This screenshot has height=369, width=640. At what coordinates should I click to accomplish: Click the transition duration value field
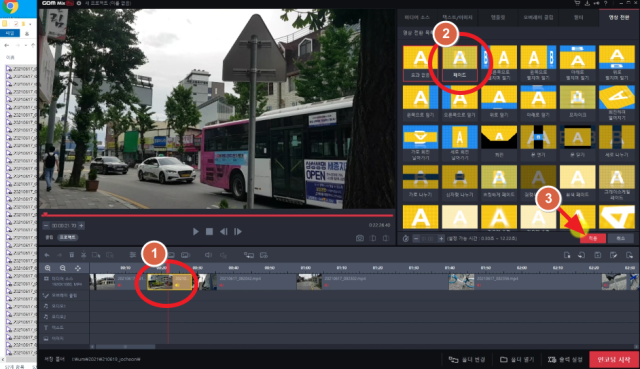pyautogui.click(x=428, y=238)
